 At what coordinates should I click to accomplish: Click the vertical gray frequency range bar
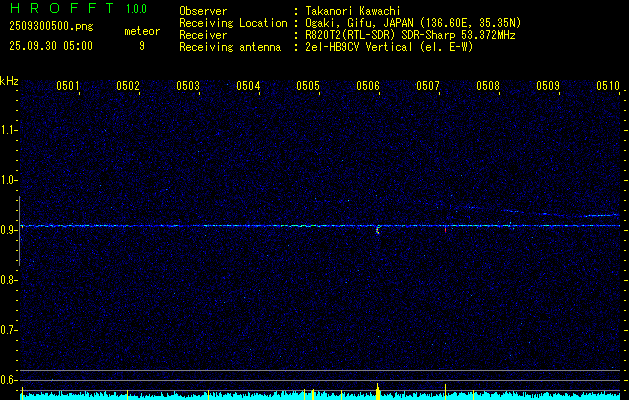click(x=19, y=231)
